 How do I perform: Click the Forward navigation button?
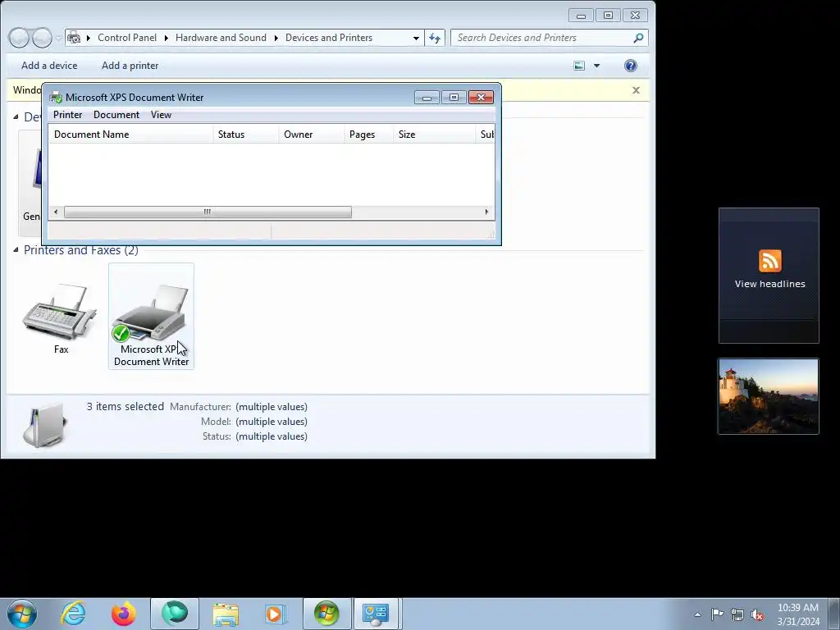42,38
